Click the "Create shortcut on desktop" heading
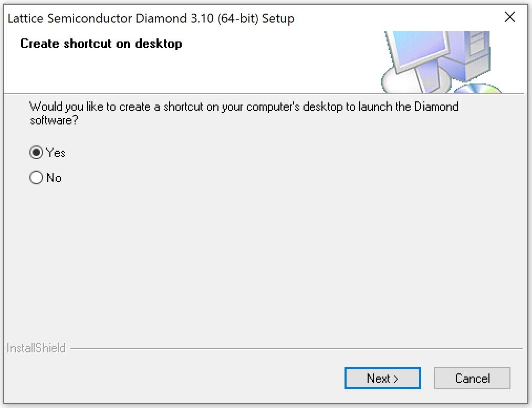532x408 pixels. [101, 44]
